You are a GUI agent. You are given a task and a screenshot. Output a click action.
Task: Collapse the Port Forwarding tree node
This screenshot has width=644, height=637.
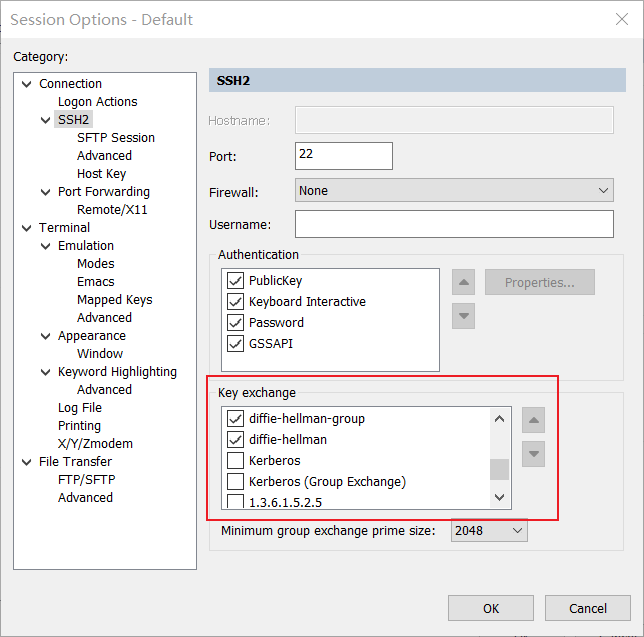click(x=46, y=192)
